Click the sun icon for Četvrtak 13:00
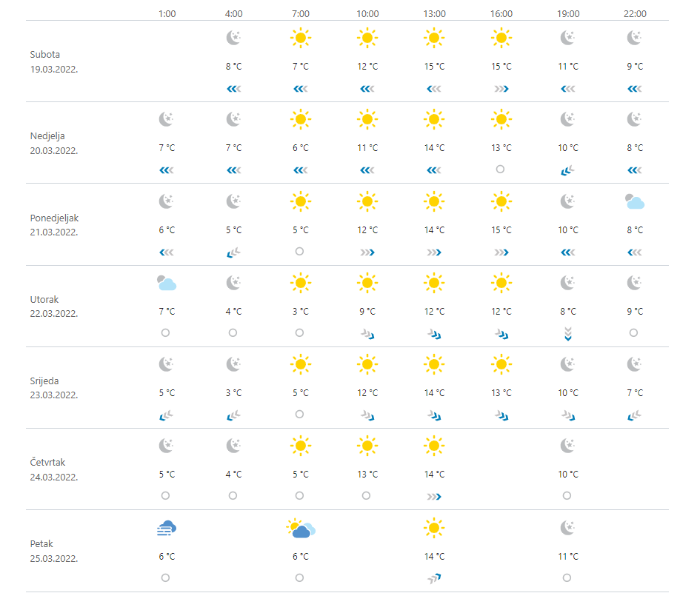Viewport: 700px width, 593px height. (x=434, y=446)
